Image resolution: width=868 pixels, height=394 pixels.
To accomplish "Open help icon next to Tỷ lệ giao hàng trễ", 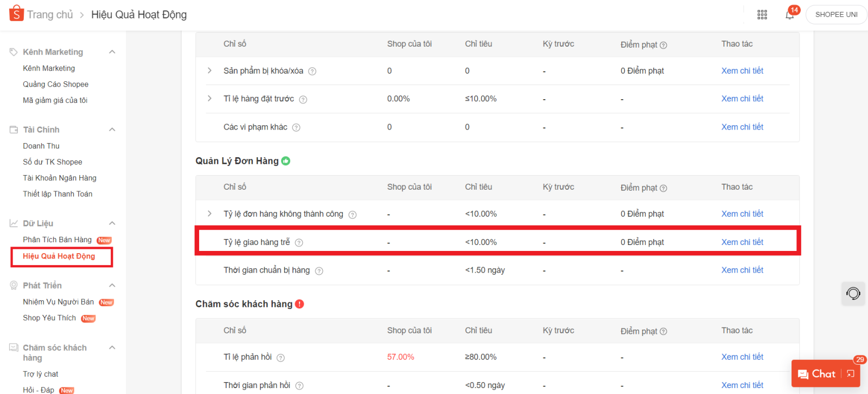I will click(299, 243).
